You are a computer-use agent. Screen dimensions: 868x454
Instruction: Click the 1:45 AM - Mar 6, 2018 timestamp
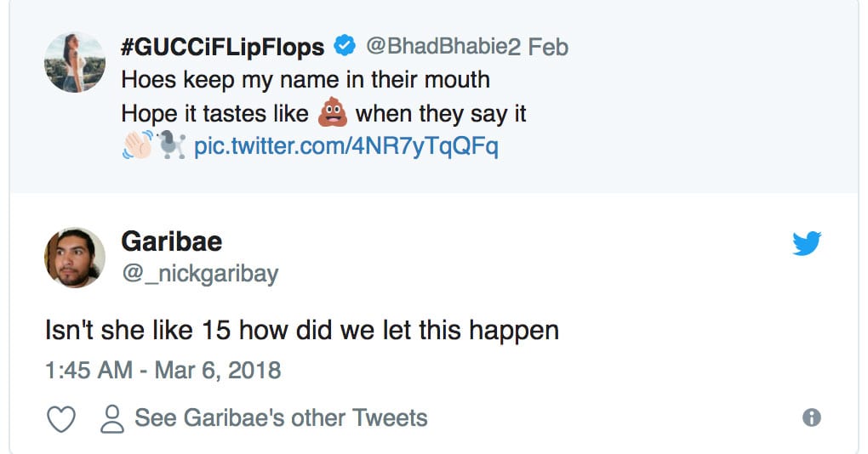(x=163, y=371)
